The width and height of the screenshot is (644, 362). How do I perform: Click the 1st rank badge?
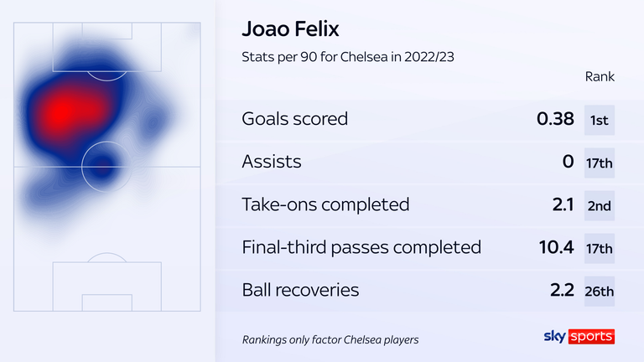pyautogui.click(x=600, y=120)
